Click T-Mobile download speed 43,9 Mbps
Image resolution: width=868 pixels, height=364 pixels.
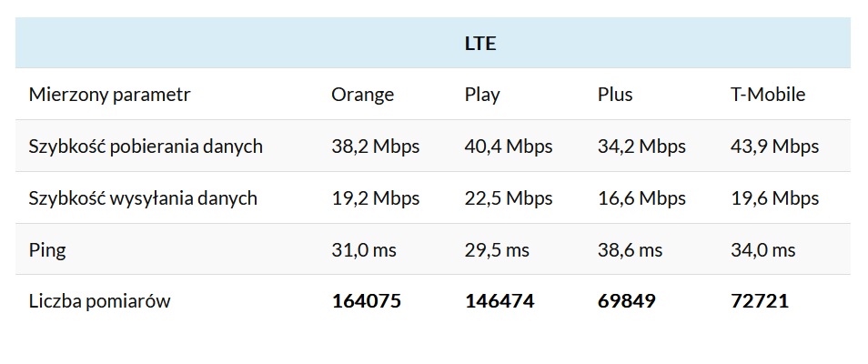[x=774, y=147]
